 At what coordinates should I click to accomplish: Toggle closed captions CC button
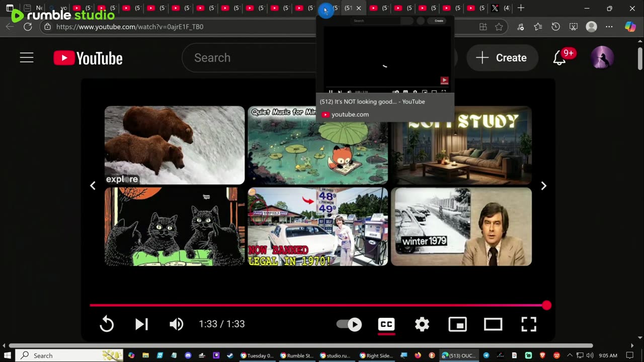[x=386, y=324]
